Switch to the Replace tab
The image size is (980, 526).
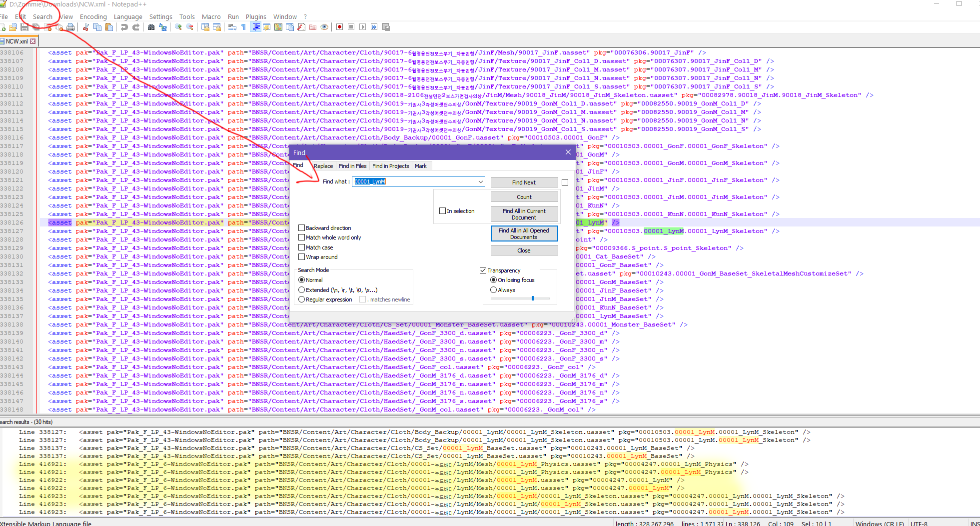[x=323, y=166]
